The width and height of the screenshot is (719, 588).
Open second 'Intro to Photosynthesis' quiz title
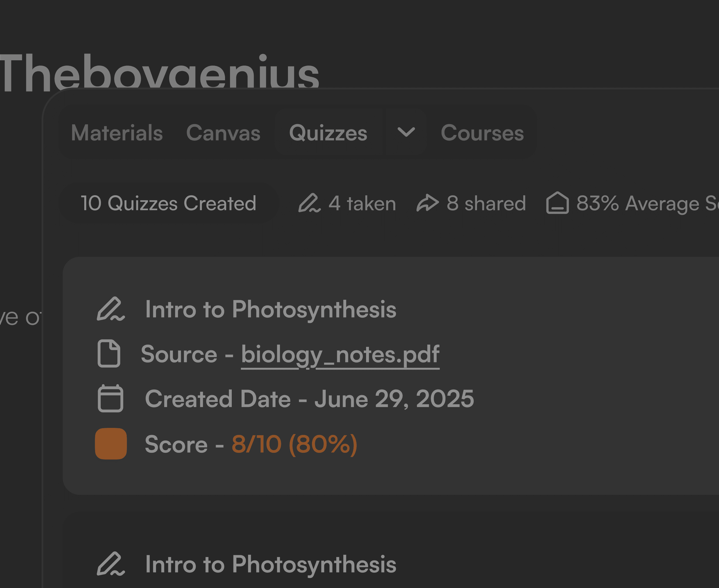coord(271,564)
